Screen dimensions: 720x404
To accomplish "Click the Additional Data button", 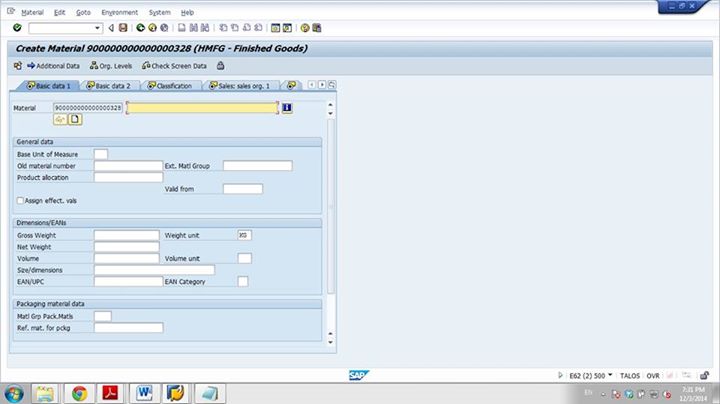I will coord(53,66).
